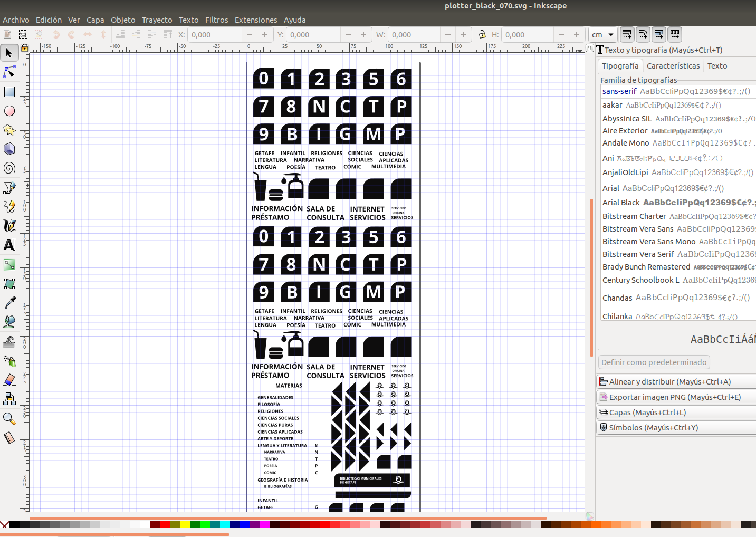Flip selection horizontally

88,34
